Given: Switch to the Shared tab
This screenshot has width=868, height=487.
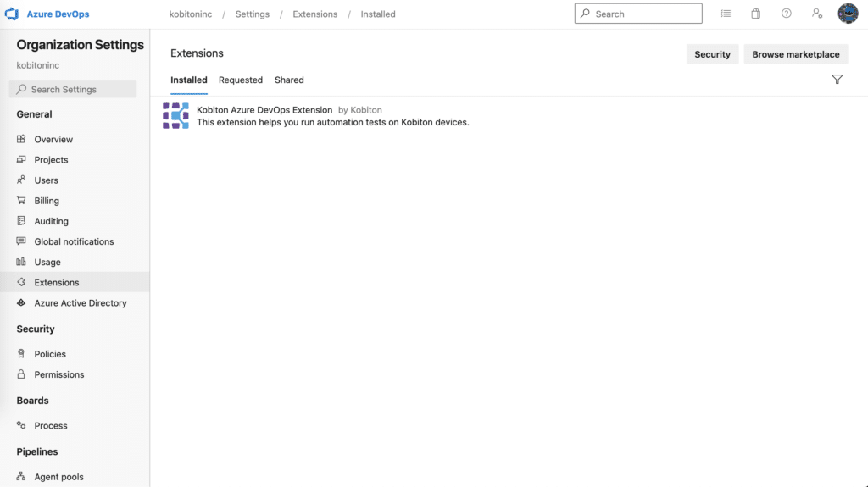Looking at the screenshot, I should (x=289, y=80).
